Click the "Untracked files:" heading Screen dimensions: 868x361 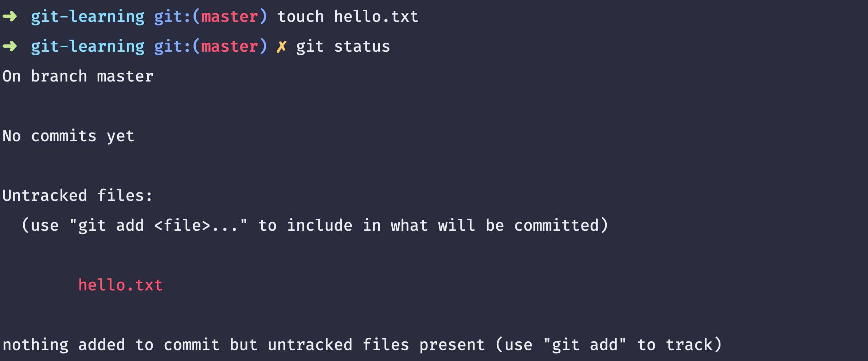(78, 196)
